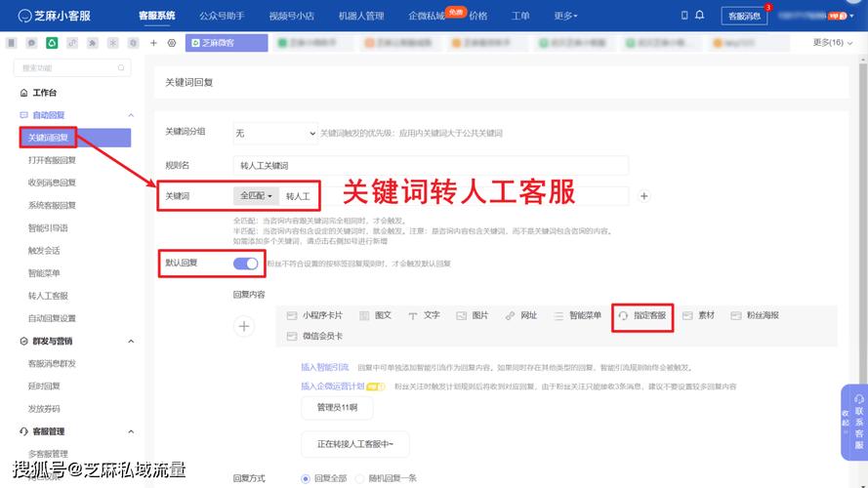Screen dimensions: 868x488
Task: Select 小程序卡片 reply type
Action: [315, 316]
